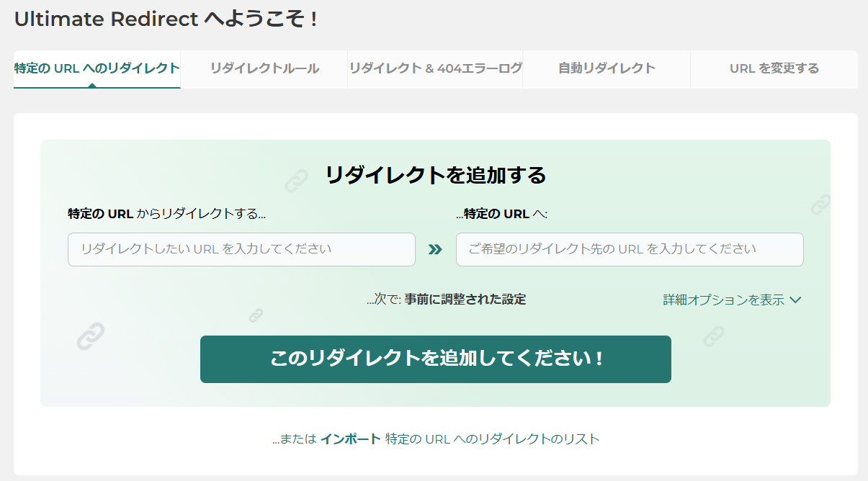
Task: Click the double-arrow icon between URL fields
Action: (435, 250)
